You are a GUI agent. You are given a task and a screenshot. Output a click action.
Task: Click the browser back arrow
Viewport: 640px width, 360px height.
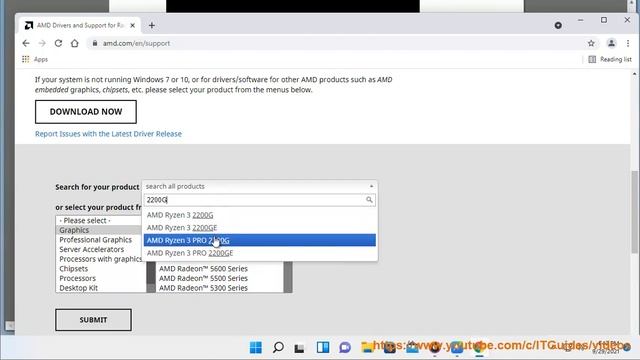coord(26,43)
